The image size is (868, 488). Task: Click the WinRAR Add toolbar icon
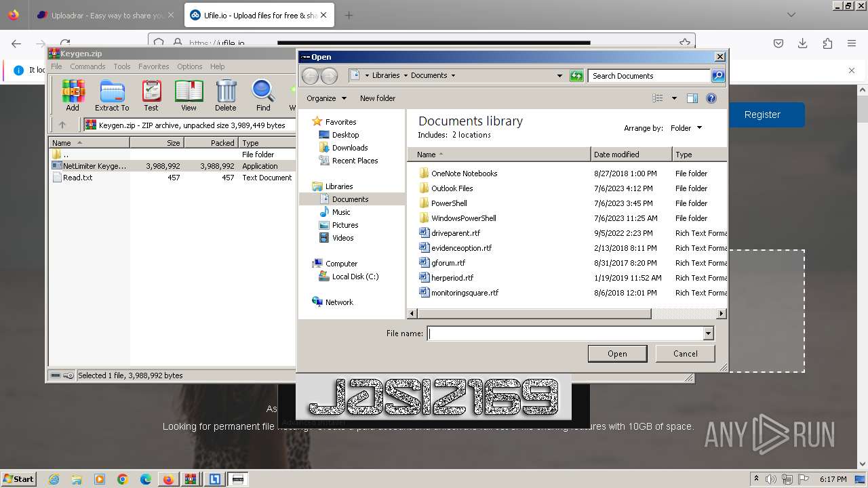click(x=73, y=96)
